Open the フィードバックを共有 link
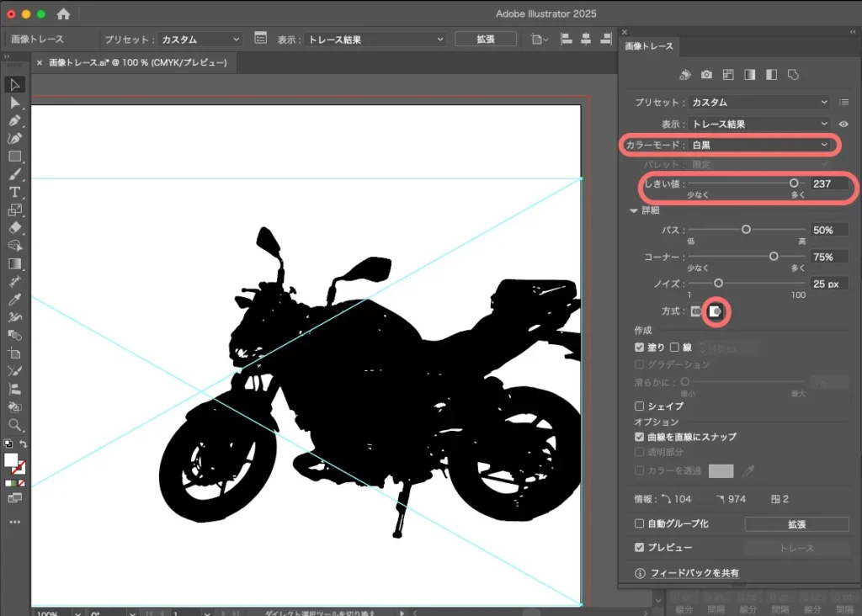The width and height of the screenshot is (862, 616). [x=694, y=573]
